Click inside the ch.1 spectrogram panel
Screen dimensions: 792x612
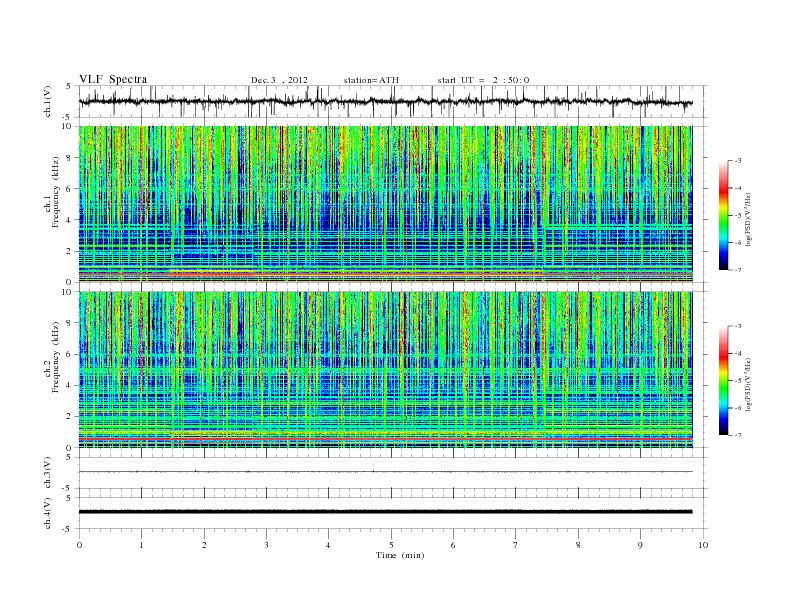coord(386,204)
